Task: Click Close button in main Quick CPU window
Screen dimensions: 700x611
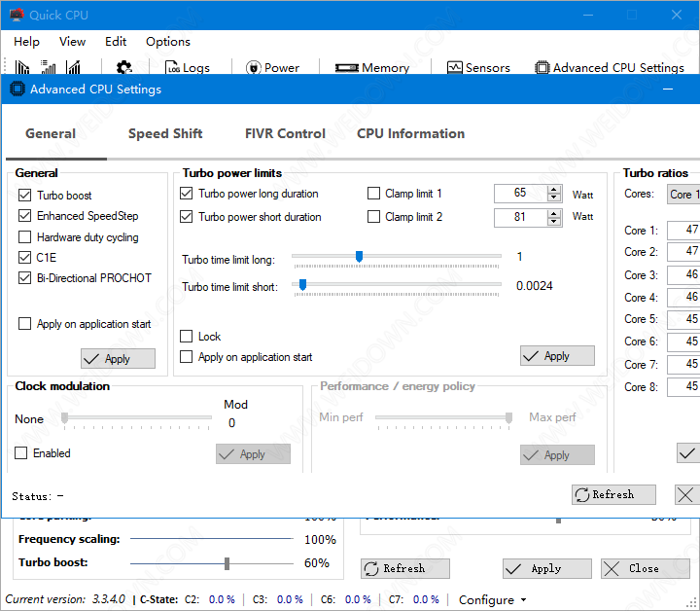Action: click(x=646, y=568)
